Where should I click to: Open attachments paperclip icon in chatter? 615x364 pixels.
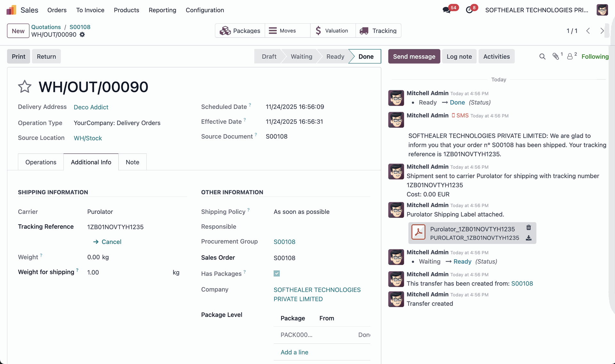556,57
